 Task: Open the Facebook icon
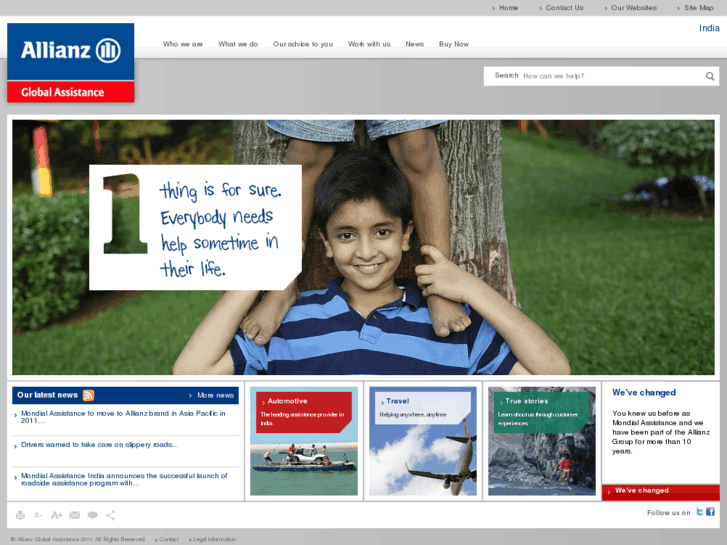tap(710, 512)
